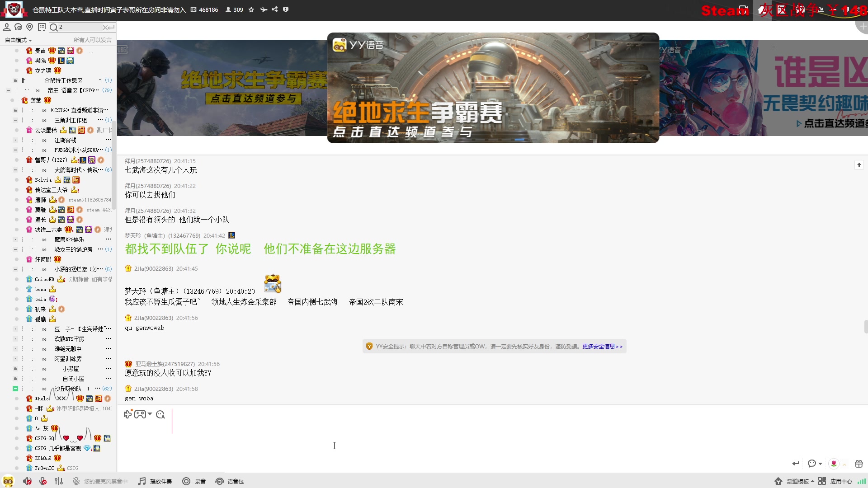The image size is (868, 488).
Task: Open the channel avatar logo
Action: (14, 9)
